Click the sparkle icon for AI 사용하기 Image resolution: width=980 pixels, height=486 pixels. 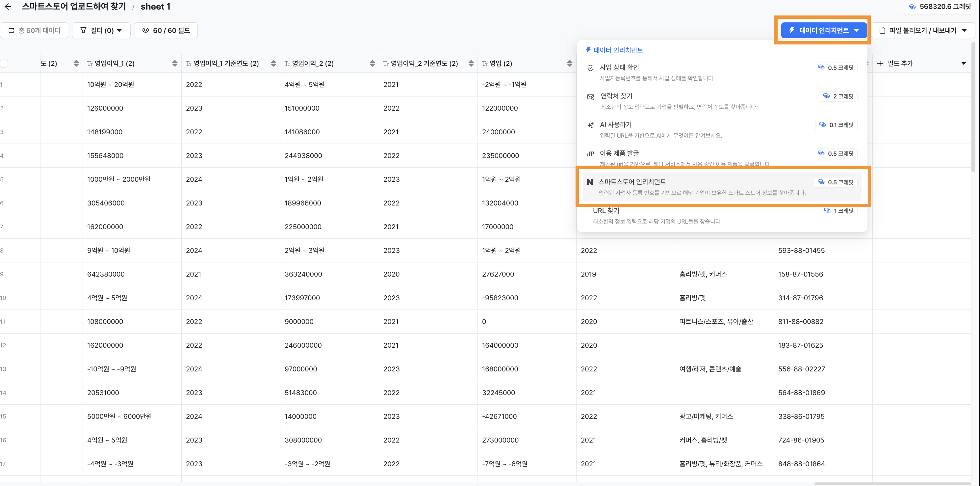coord(590,125)
